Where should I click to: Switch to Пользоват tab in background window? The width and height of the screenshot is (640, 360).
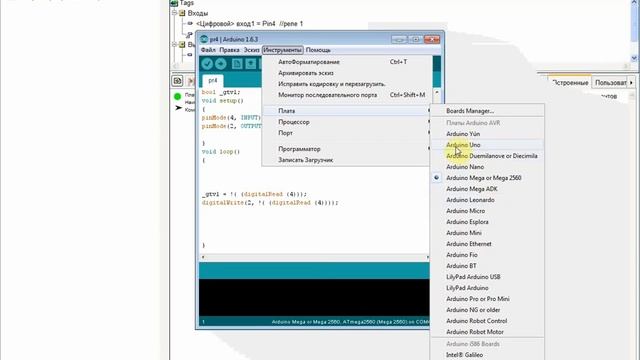[610, 82]
